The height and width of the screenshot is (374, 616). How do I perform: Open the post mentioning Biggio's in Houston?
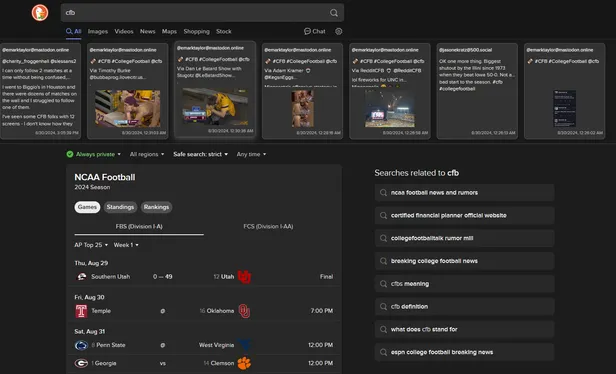40,91
